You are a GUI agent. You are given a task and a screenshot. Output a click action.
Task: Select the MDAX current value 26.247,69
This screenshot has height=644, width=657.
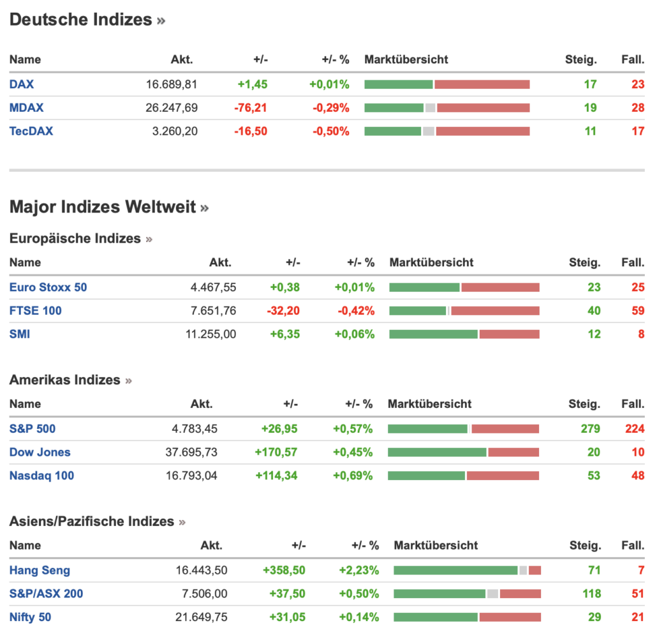coord(172,108)
